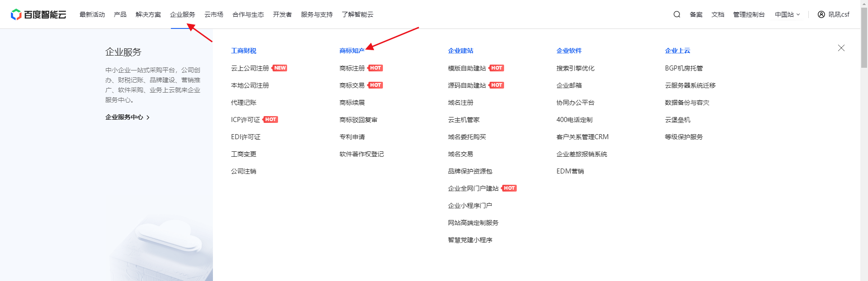
Task: Open 商标交易 service
Action: tap(352, 85)
